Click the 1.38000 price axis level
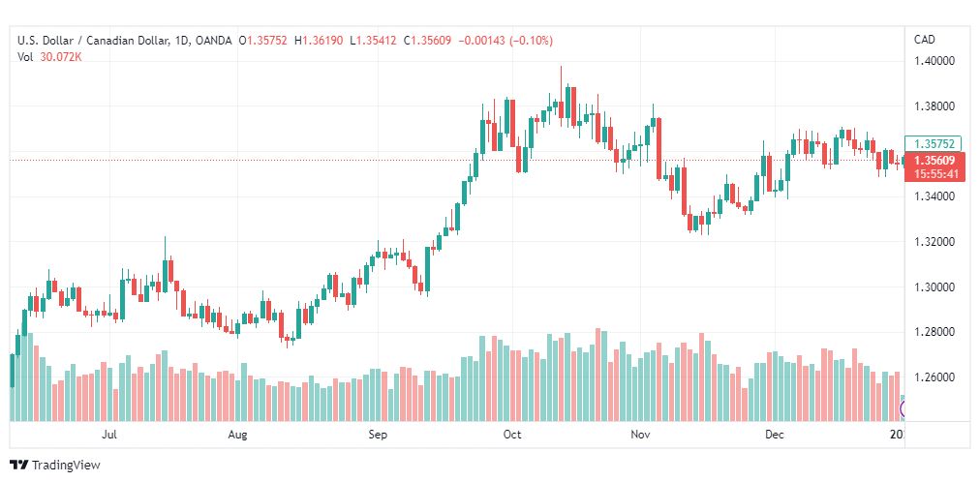 point(934,106)
